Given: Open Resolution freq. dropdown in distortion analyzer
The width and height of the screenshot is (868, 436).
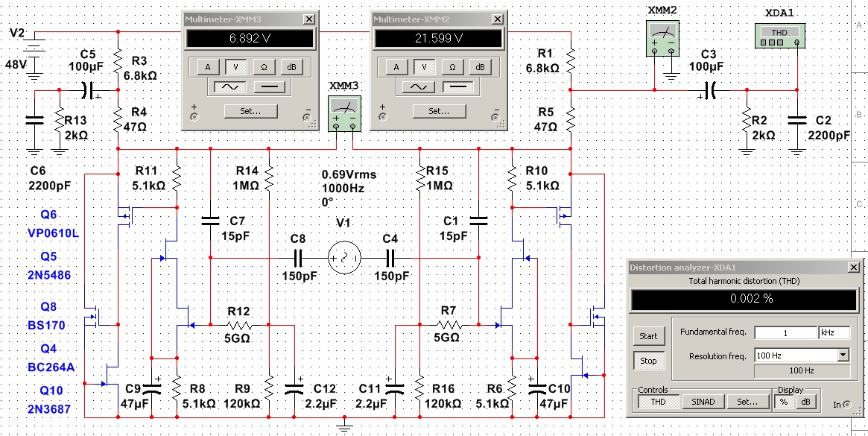Looking at the screenshot, I should pyautogui.click(x=843, y=355).
